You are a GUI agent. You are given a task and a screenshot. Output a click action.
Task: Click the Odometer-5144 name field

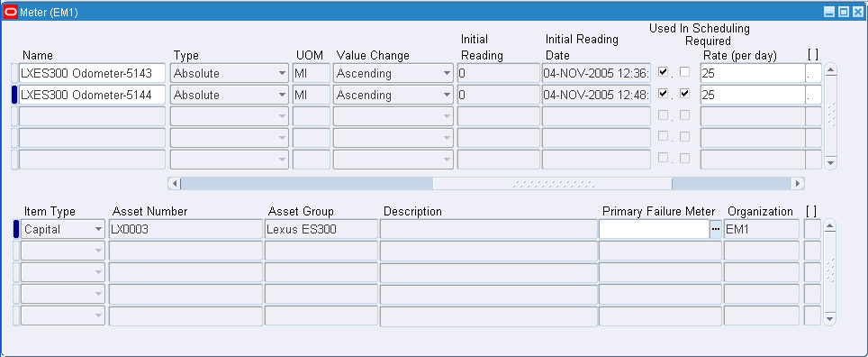point(93,95)
